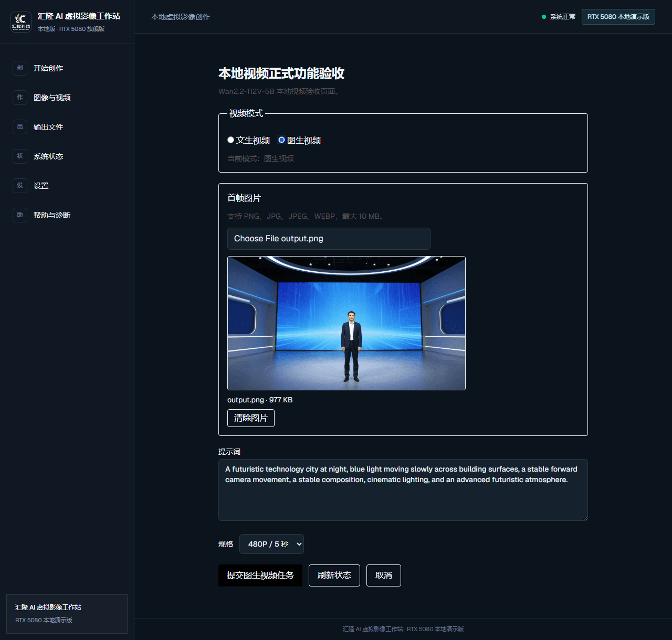Viewport: 672px width, 640px height.
Task: Click the 汇隆 AI 虚拟影像工作站 title in sidebar header
Action: (79, 16)
